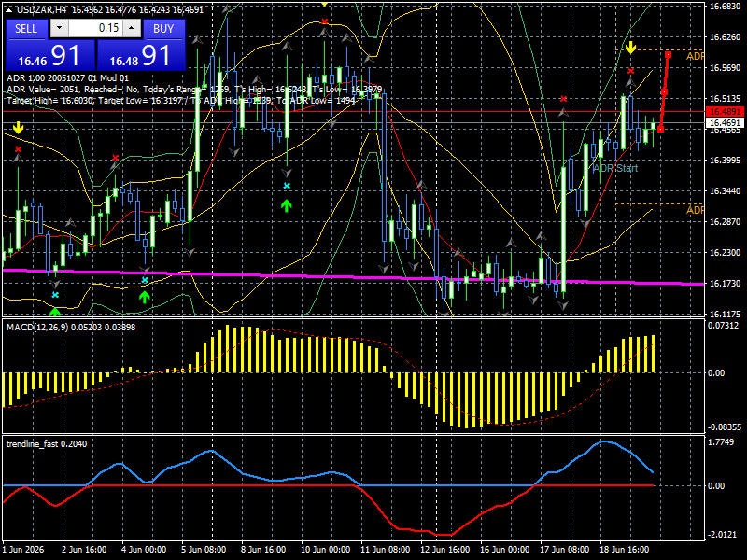Click the sell price tile showing 16.46 91
Screen dimensions: 747x560
pyautogui.click(x=49, y=55)
